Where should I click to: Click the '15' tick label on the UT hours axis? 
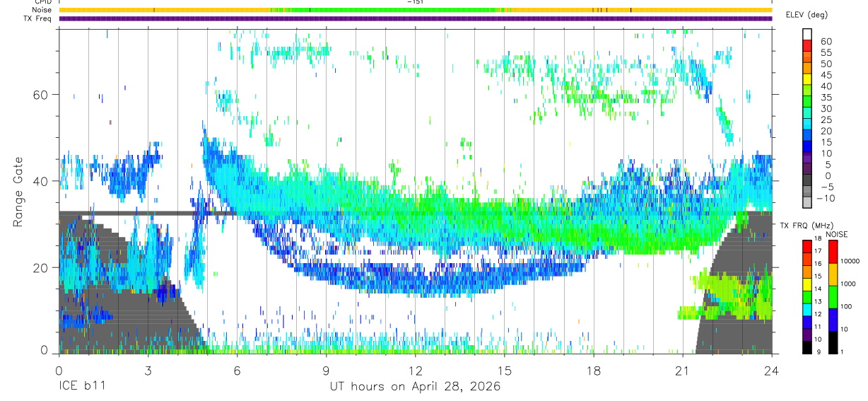[504, 370]
